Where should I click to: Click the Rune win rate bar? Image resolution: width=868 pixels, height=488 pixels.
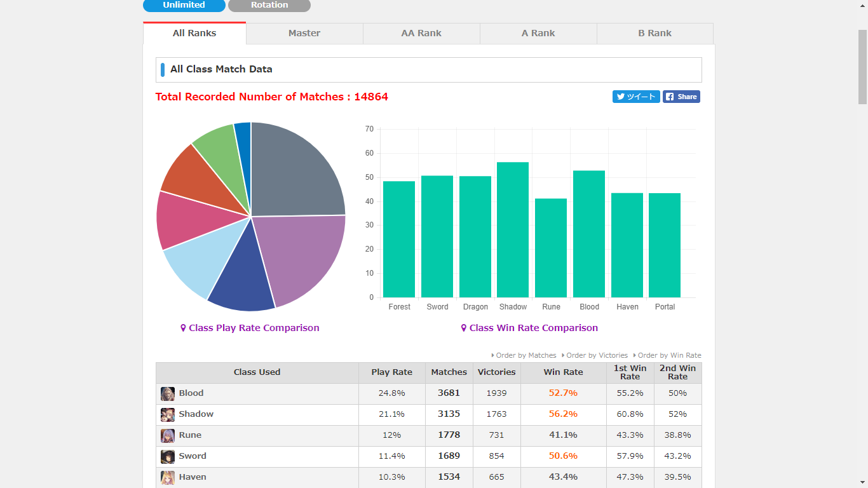coord(551,248)
